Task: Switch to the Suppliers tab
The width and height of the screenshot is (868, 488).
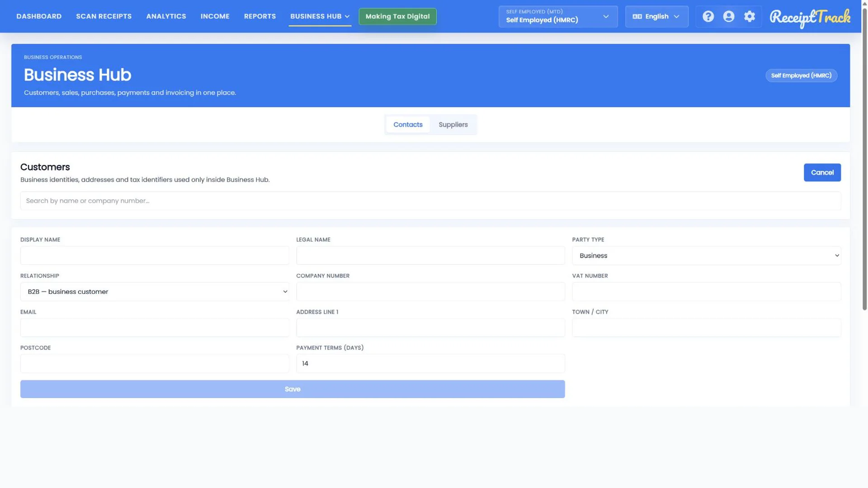Action: pos(453,125)
